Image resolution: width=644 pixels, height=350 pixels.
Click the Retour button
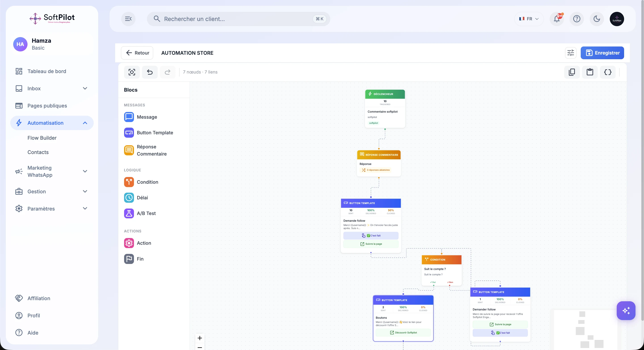[x=137, y=53]
